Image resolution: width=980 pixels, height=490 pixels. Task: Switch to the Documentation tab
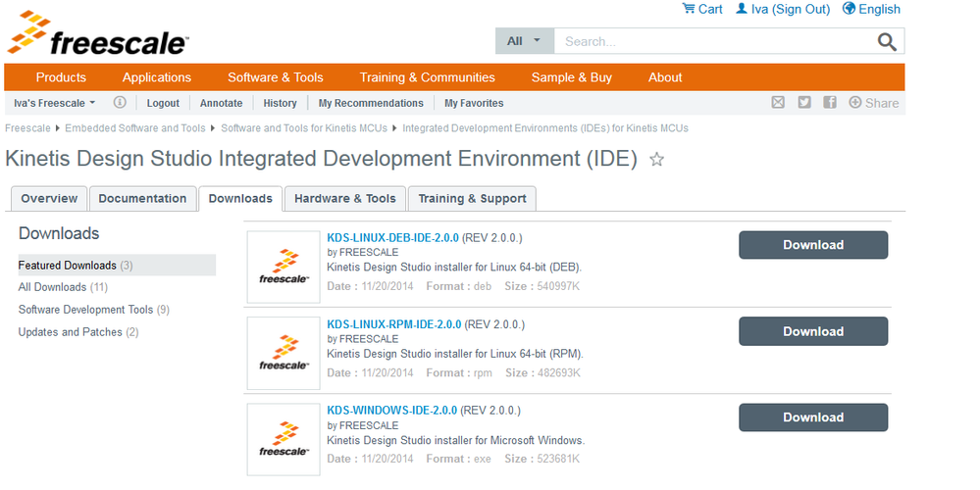point(142,199)
